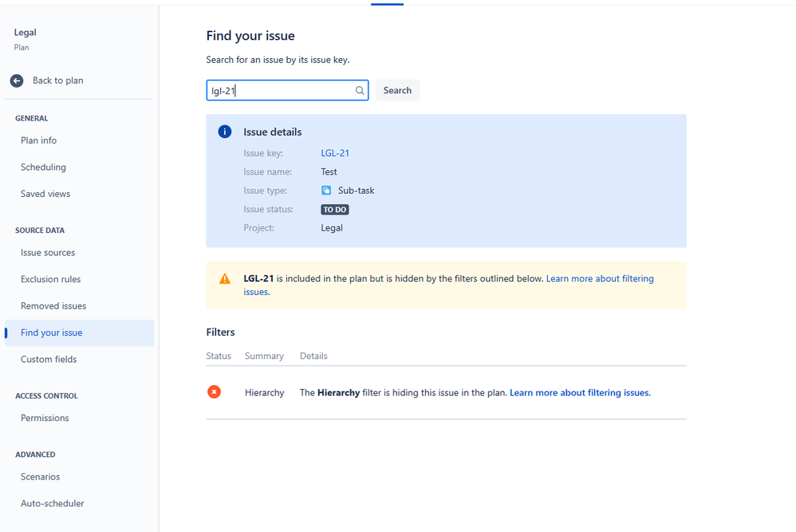Open Removed issues page
The image size is (796, 532).
click(x=53, y=306)
